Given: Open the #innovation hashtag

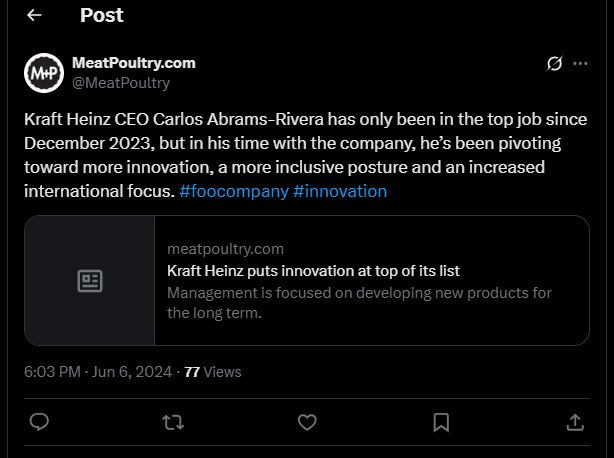Looking at the screenshot, I should pyautogui.click(x=340, y=191).
